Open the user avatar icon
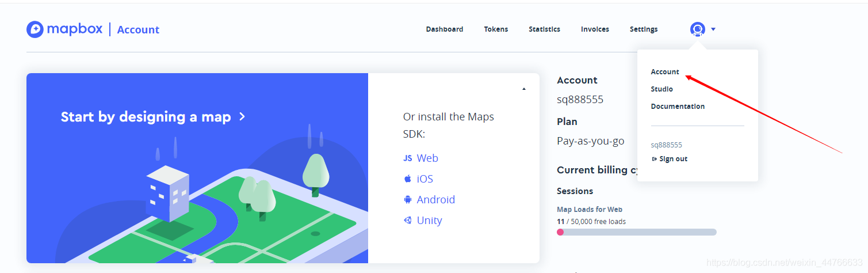868x273 pixels. tap(698, 29)
